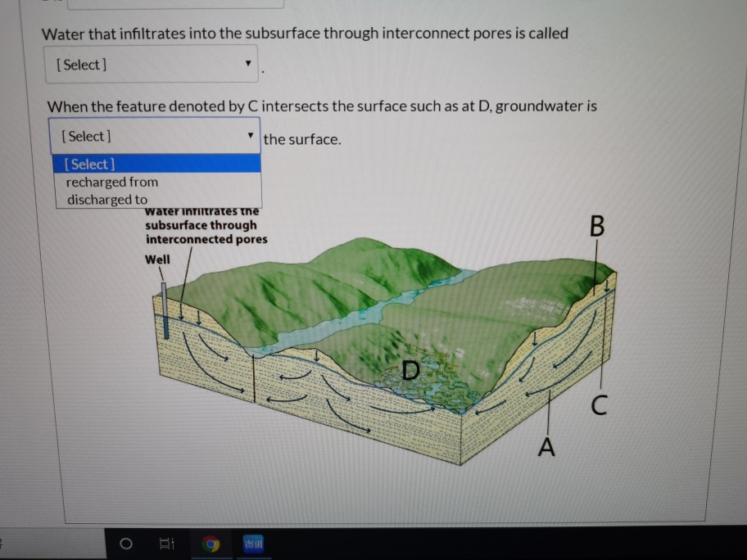The width and height of the screenshot is (747, 560).
Task: Click the arrow on the second [Select] dropdown
Action: point(250,136)
